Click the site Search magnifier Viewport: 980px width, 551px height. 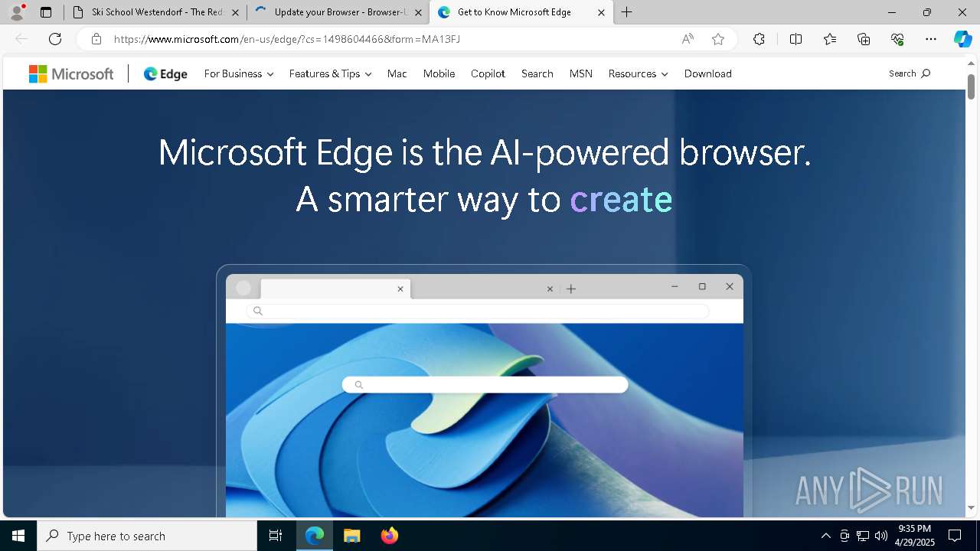pyautogui.click(x=910, y=73)
